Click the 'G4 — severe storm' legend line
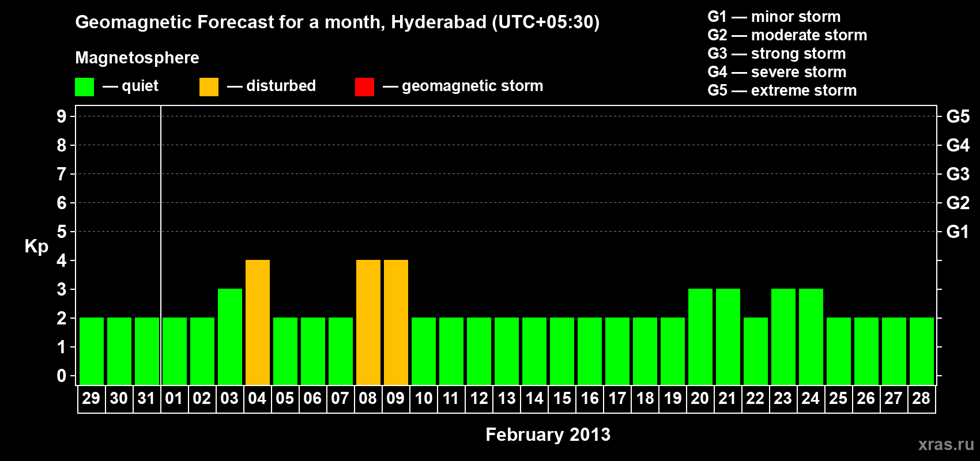This screenshot has width=980, height=461. [x=777, y=72]
